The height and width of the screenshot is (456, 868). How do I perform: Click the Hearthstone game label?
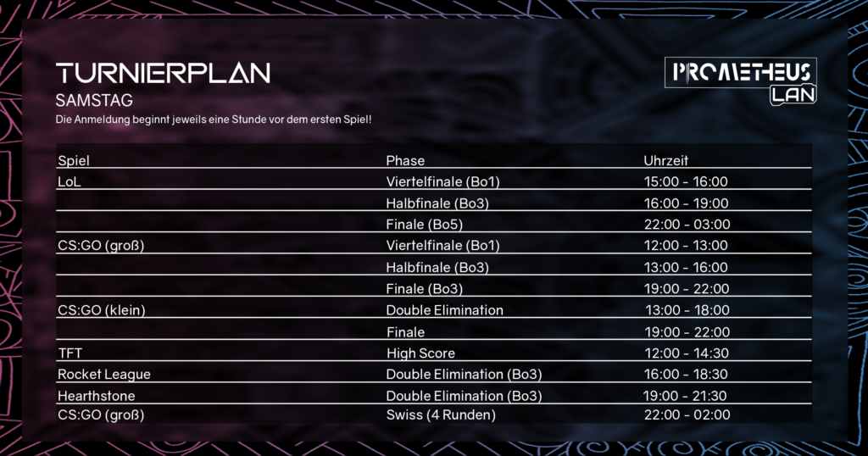pyautogui.click(x=97, y=396)
